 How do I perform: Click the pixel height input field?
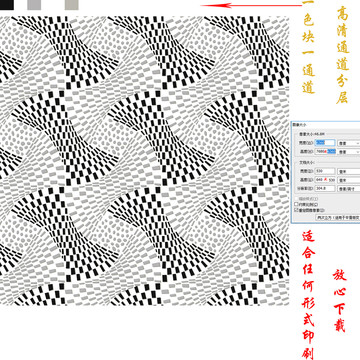[x=325, y=151]
